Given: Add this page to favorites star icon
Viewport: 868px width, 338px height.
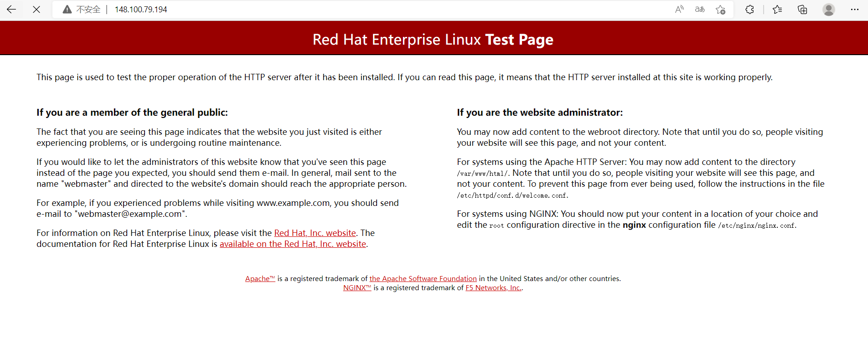Looking at the screenshot, I should [720, 10].
